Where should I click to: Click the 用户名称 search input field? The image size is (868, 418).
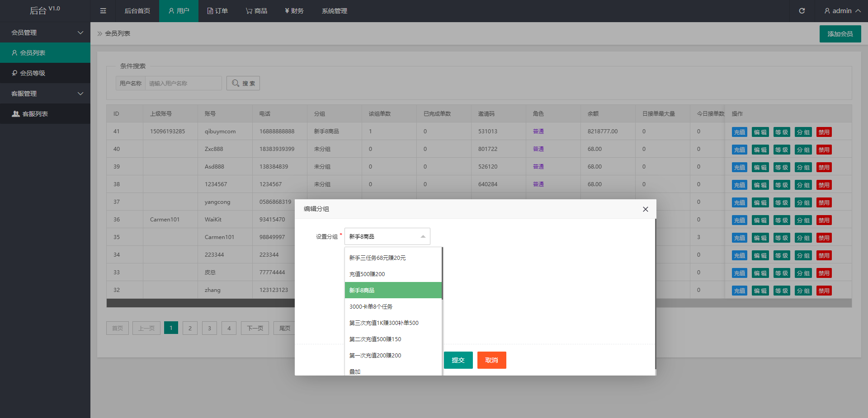pyautogui.click(x=183, y=83)
